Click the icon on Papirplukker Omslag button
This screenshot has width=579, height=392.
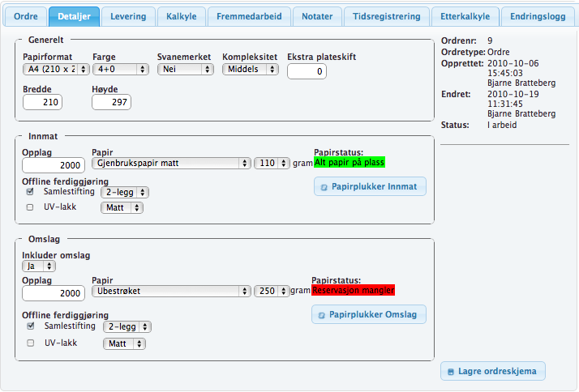[x=323, y=315]
